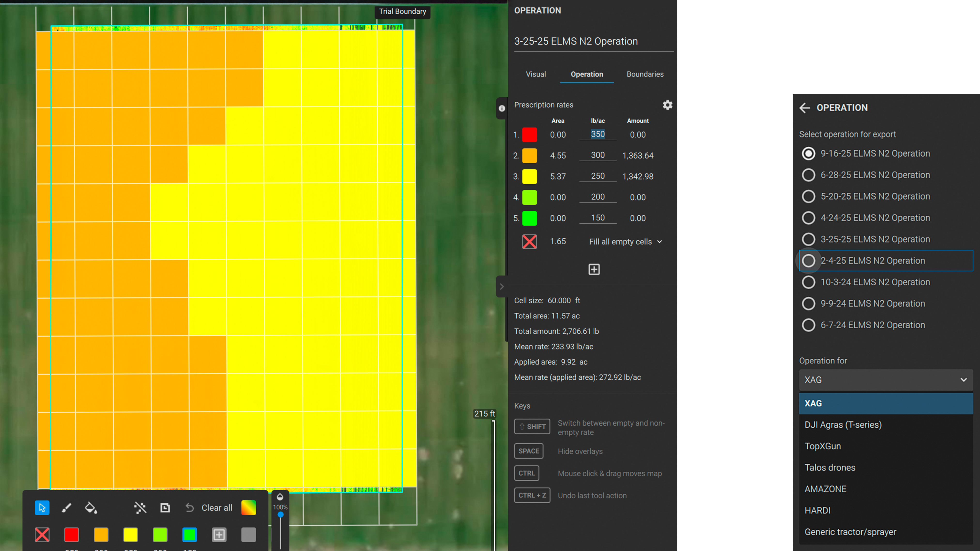Screen dimensions: 980x551
Task: Choose 10-3-24 ELMS N2 Operation radio
Action: (808, 282)
